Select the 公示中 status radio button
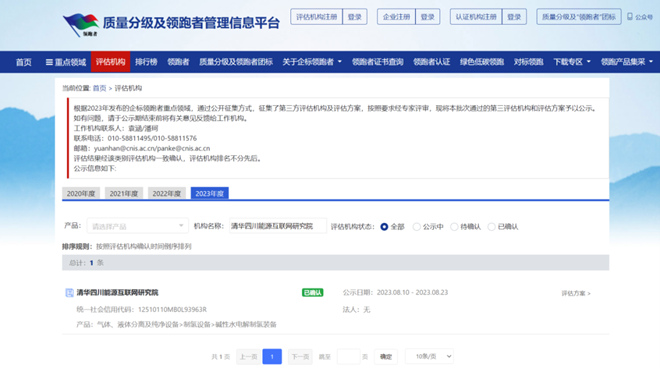Viewport: 660px width, 368px height. (416, 227)
